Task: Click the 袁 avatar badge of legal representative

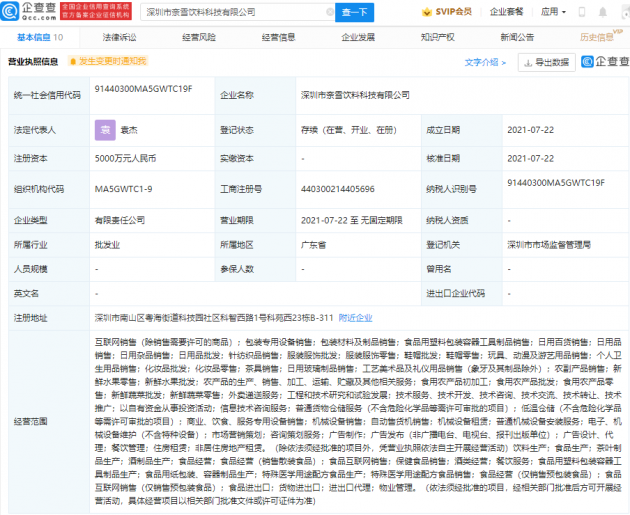Action: tap(104, 130)
